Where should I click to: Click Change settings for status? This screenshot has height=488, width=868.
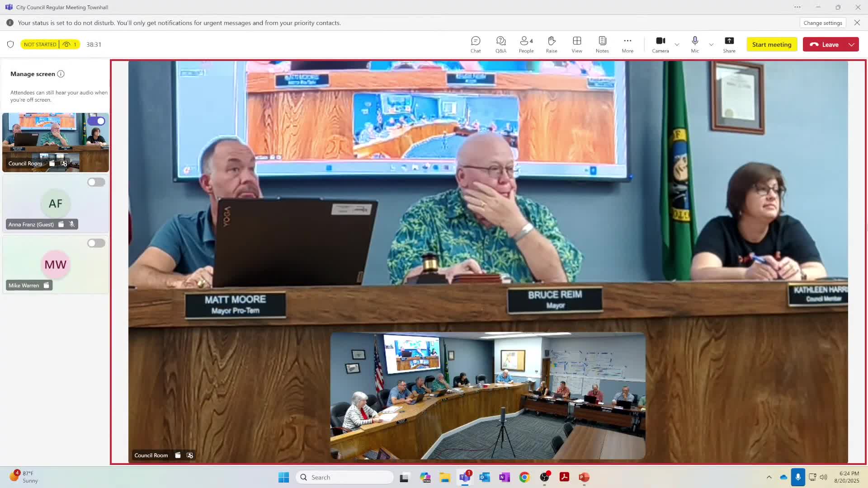823,23
